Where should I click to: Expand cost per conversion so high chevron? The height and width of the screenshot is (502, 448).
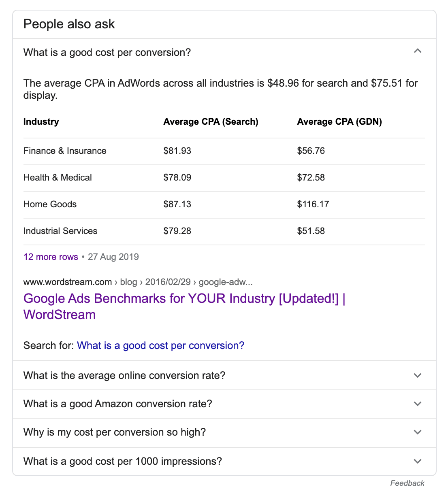pos(418,432)
